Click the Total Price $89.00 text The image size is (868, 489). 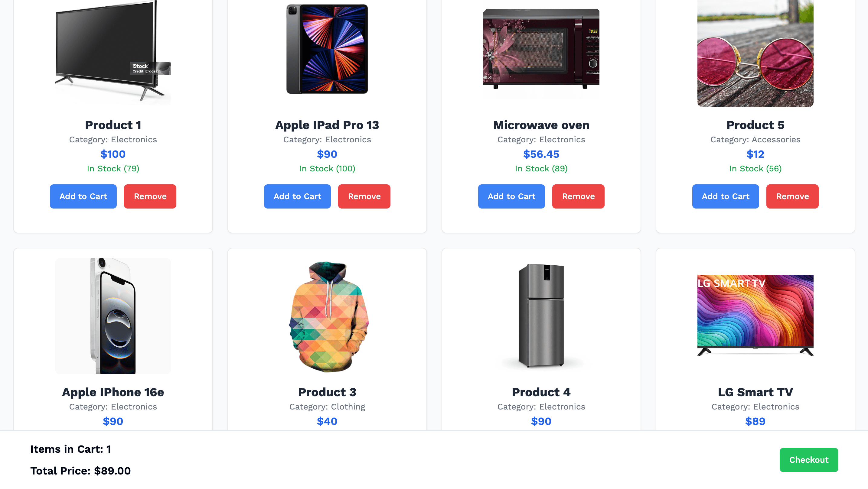click(80, 471)
